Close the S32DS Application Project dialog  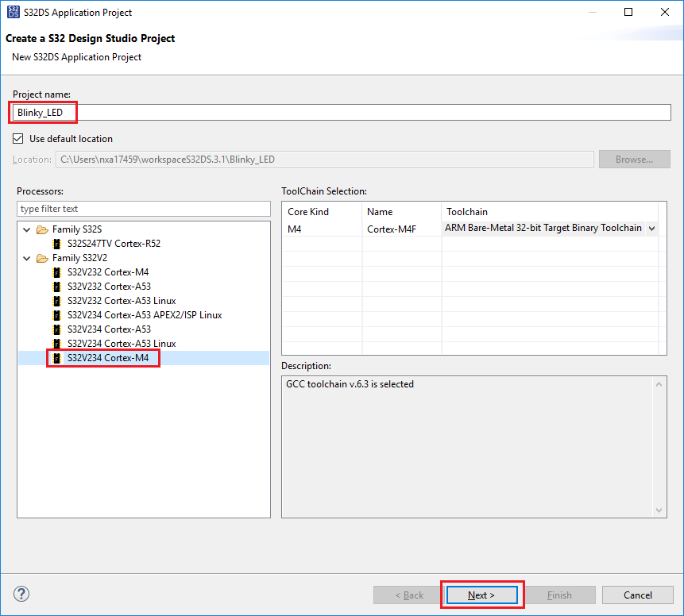664,12
